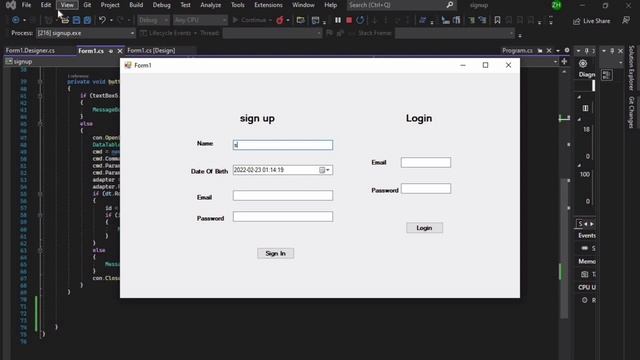Collapse the Events graph triangle
This screenshot has width=640, height=360.
coord(579,97)
